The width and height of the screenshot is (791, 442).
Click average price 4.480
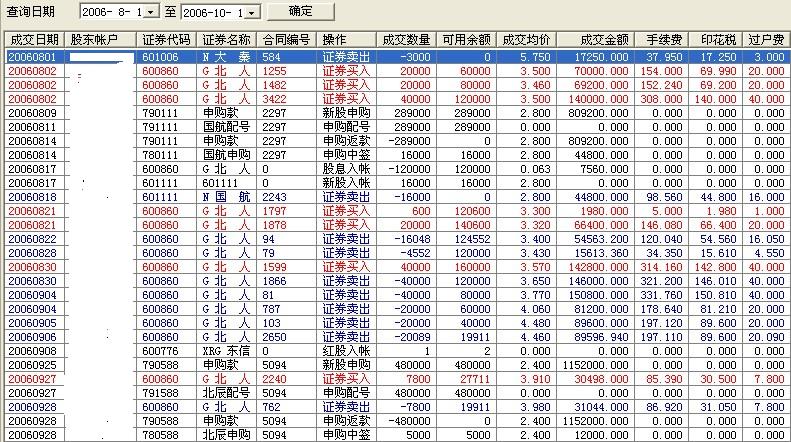coord(535,323)
